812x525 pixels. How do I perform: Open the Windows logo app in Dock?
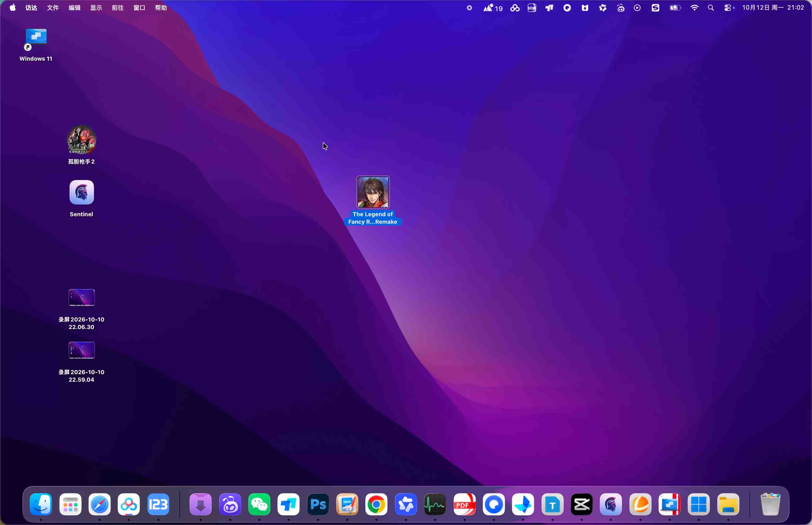click(x=698, y=504)
